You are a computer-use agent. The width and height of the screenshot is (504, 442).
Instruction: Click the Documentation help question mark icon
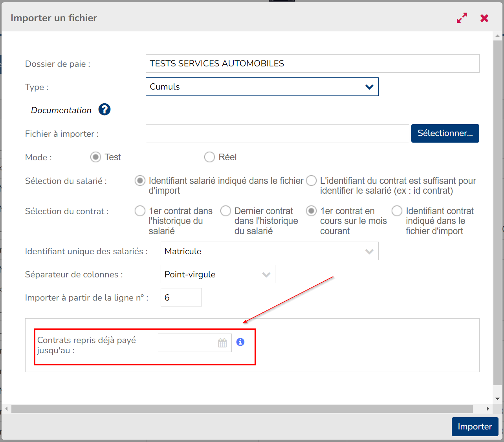click(104, 110)
